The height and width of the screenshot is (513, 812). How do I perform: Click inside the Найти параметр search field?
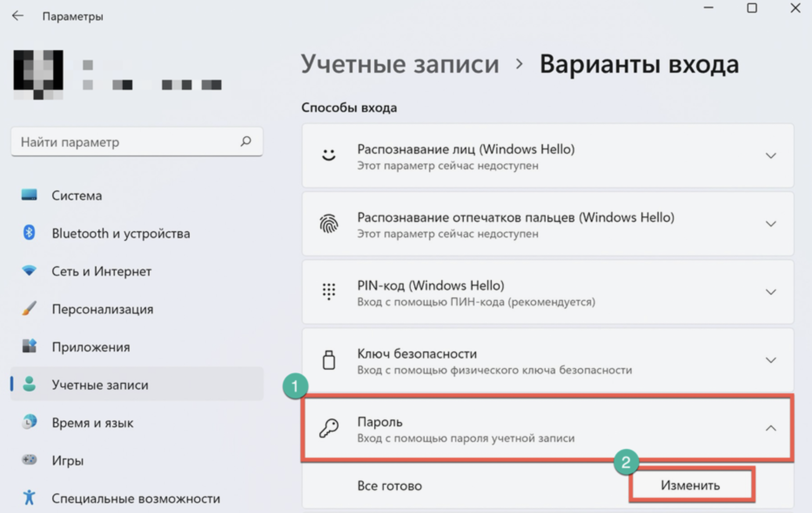pos(122,142)
